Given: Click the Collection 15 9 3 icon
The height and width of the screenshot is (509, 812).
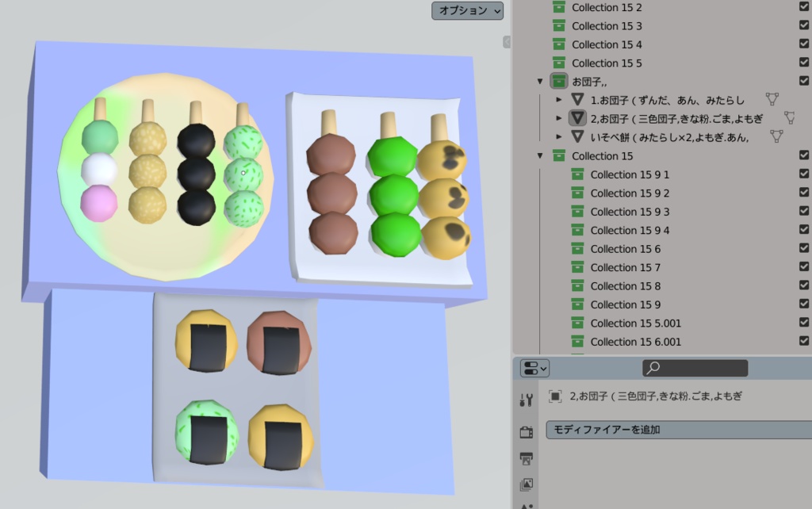Looking at the screenshot, I should coord(577,212).
